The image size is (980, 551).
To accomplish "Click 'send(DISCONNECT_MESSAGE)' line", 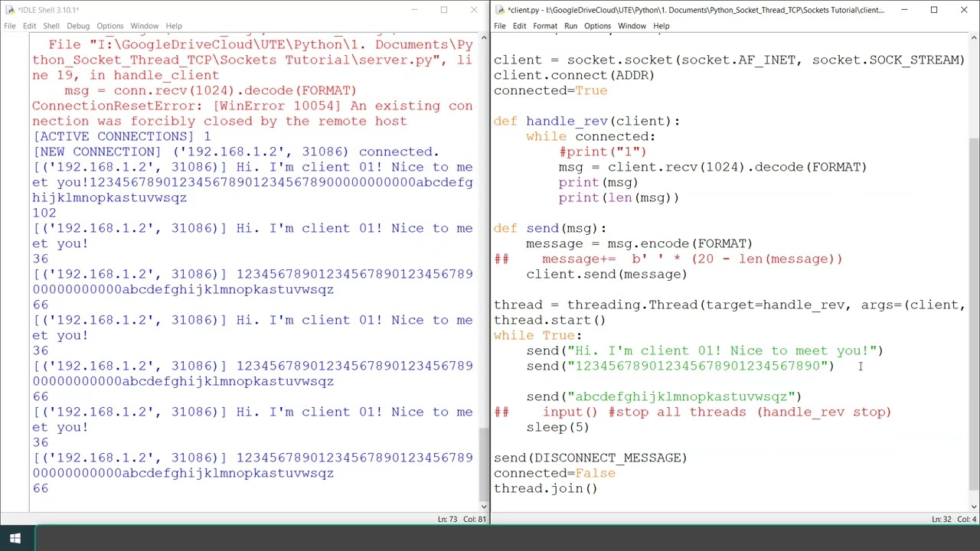I will coord(590,458).
